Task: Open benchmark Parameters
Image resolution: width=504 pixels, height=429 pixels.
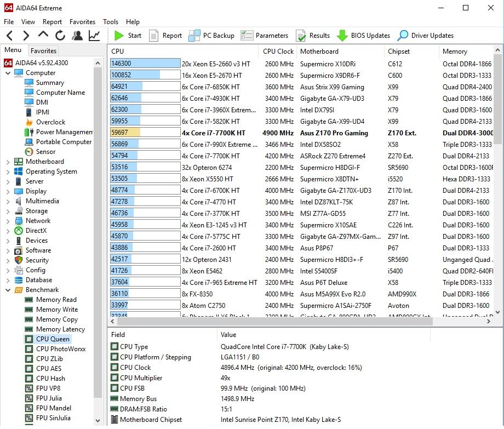Action: (264, 36)
